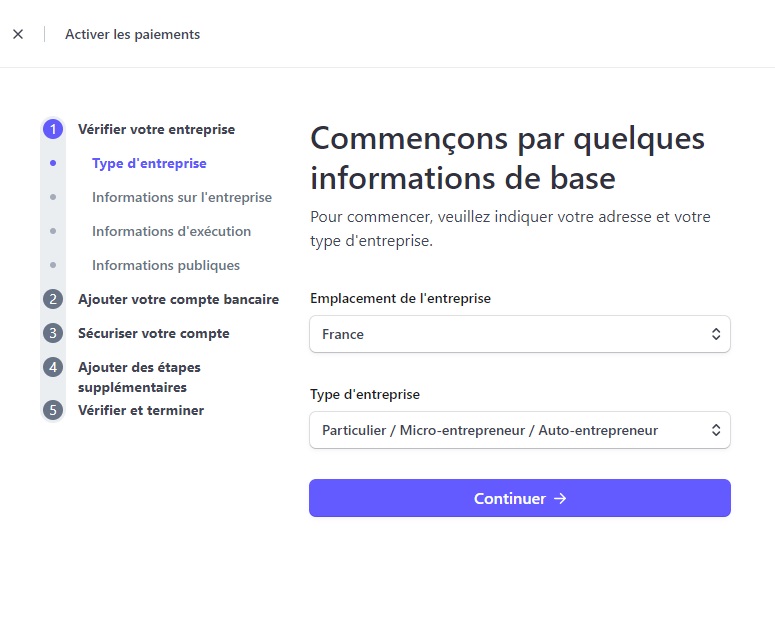Click the step 3 number badge
Viewport: 775px width, 628px height.
click(x=53, y=333)
